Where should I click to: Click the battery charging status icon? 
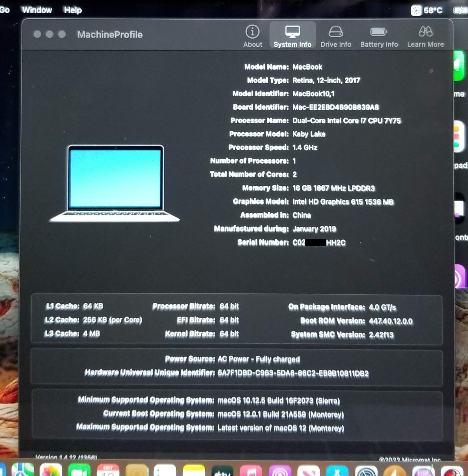460,11
